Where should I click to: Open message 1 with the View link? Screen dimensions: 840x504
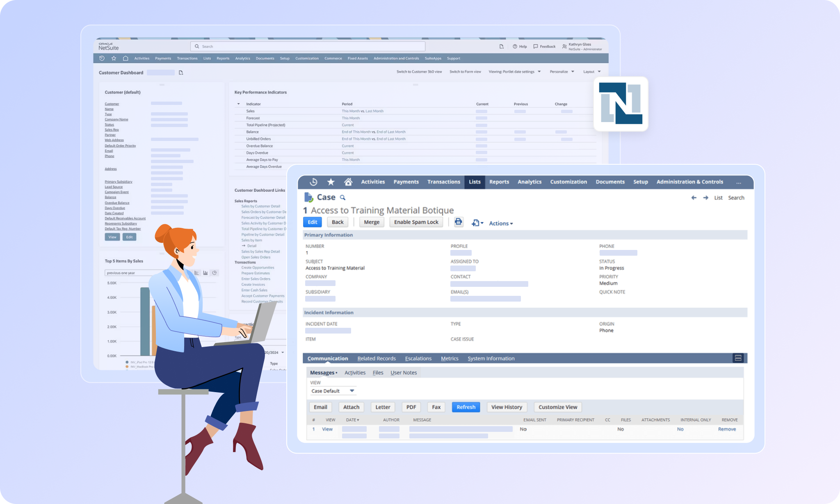click(x=327, y=429)
